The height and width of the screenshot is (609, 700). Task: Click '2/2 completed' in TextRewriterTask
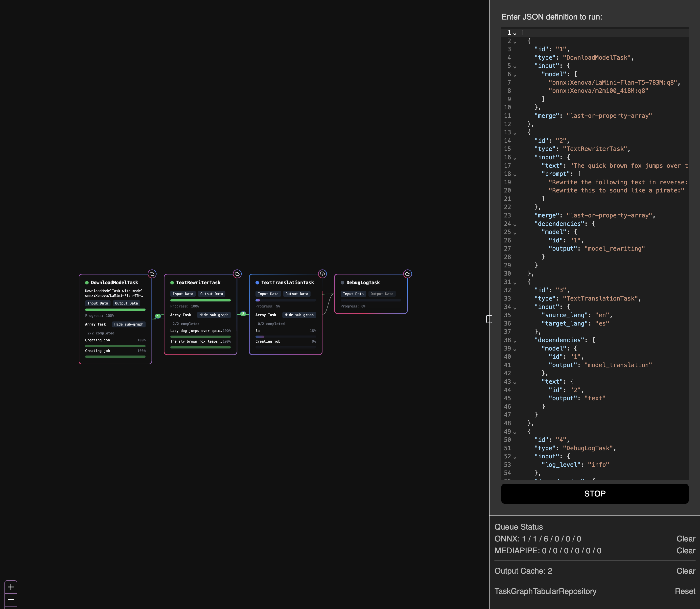[186, 324]
